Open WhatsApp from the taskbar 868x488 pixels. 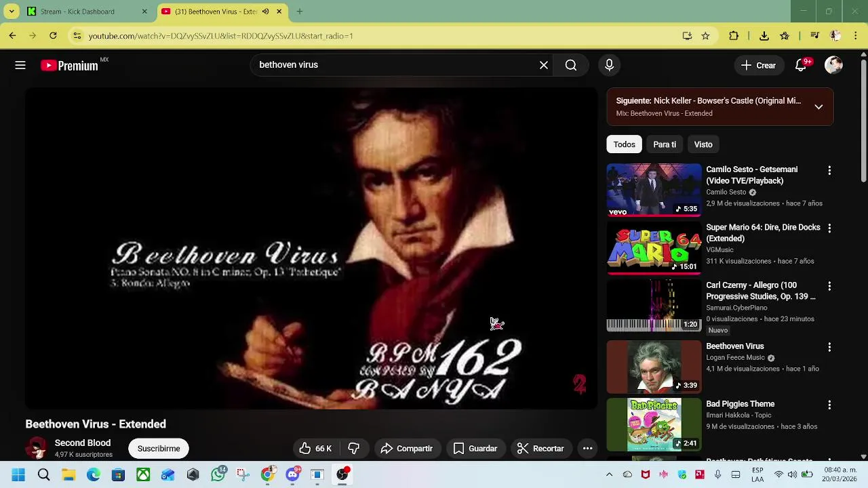tap(218, 475)
